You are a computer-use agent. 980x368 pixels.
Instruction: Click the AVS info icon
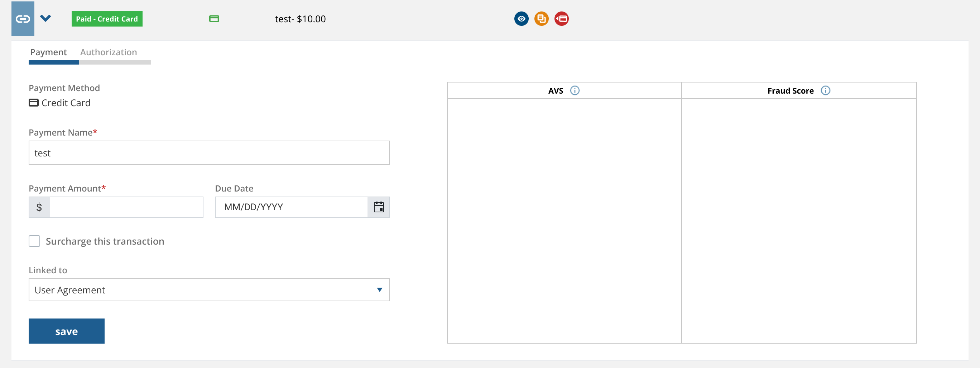pos(575,90)
